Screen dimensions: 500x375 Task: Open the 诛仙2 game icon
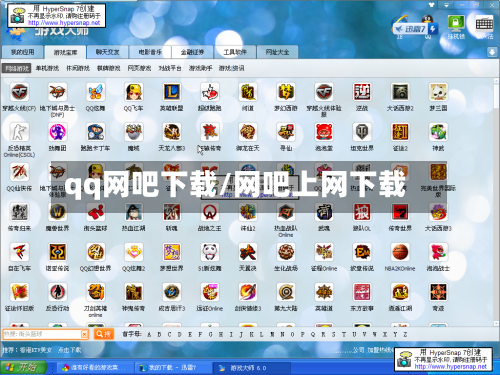click(248, 212)
